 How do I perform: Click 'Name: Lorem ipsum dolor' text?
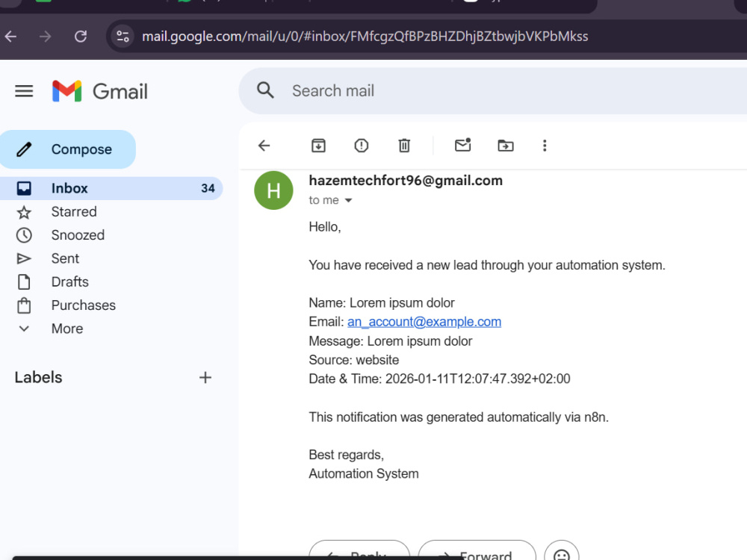coord(382,303)
